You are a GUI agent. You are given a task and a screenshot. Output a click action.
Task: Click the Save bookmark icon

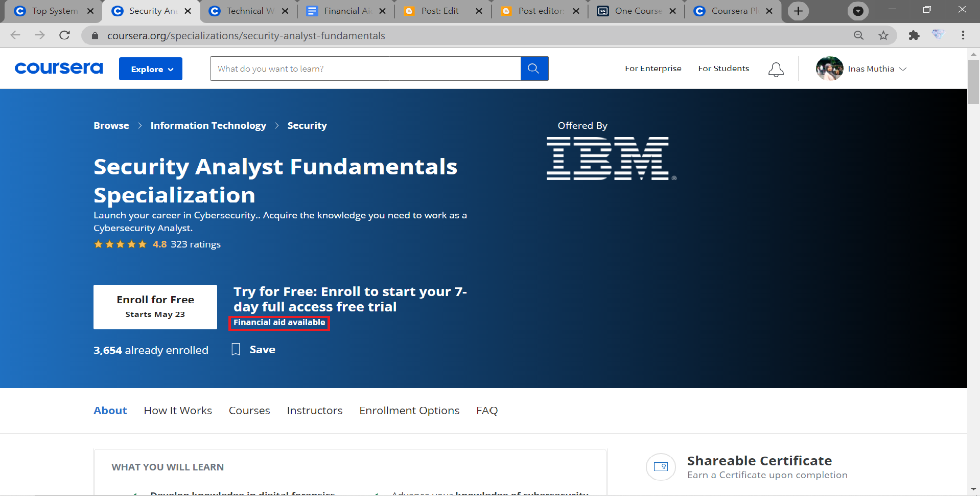tap(236, 349)
